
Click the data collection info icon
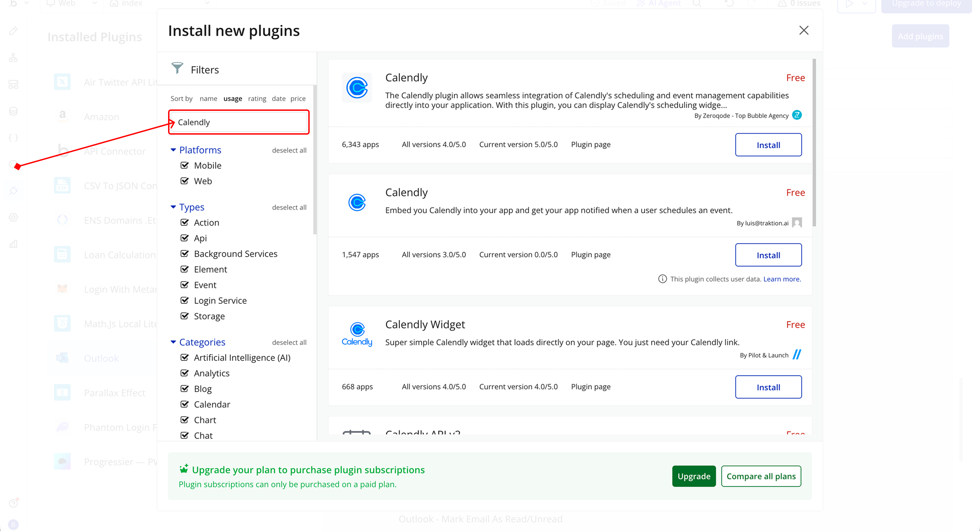(x=662, y=279)
